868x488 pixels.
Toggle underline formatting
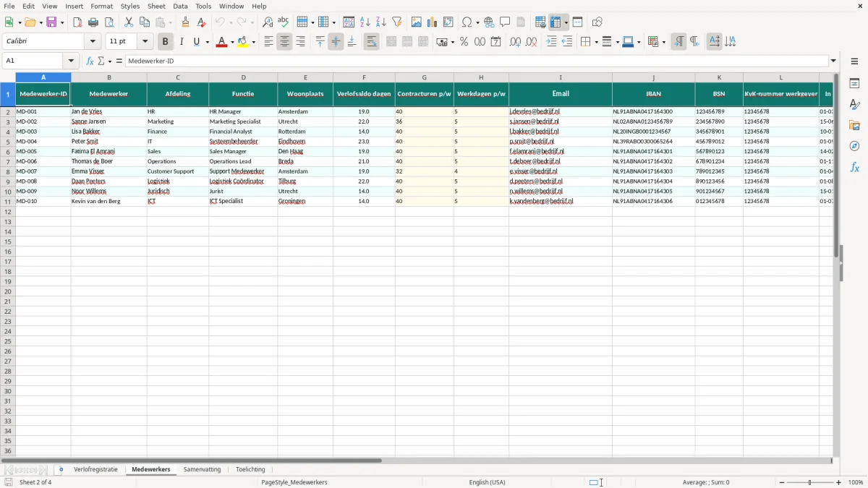(x=196, y=42)
